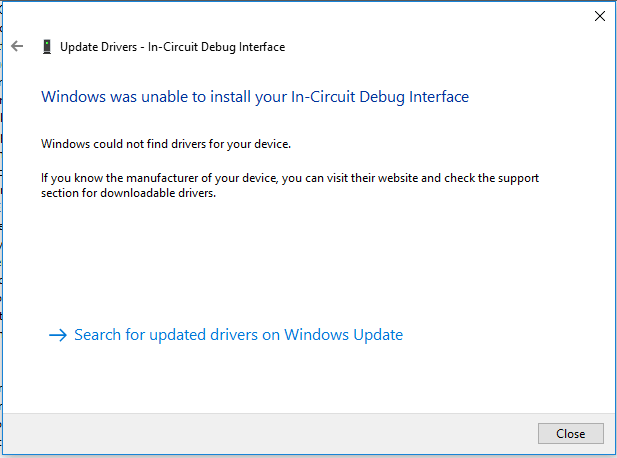The width and height of the screenshot is (617, 458).
Task: Click the word "website" in the paragraph
Action: tap(395, 178)
